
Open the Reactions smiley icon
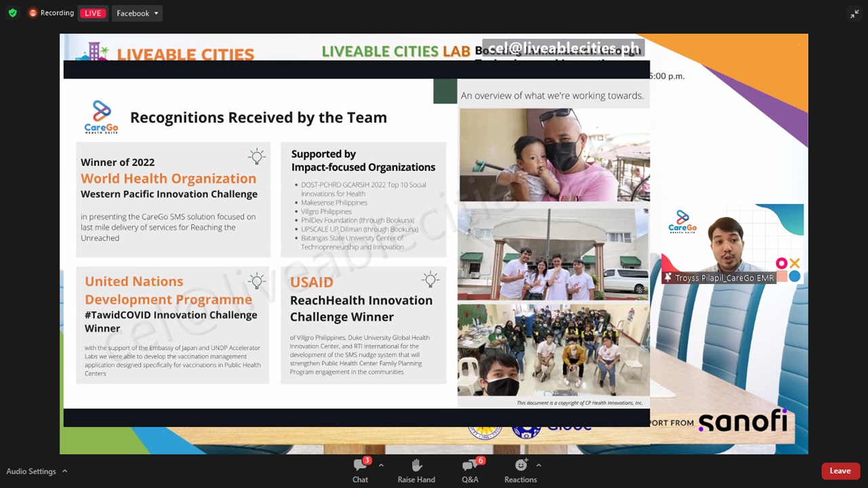coord(520,465)
